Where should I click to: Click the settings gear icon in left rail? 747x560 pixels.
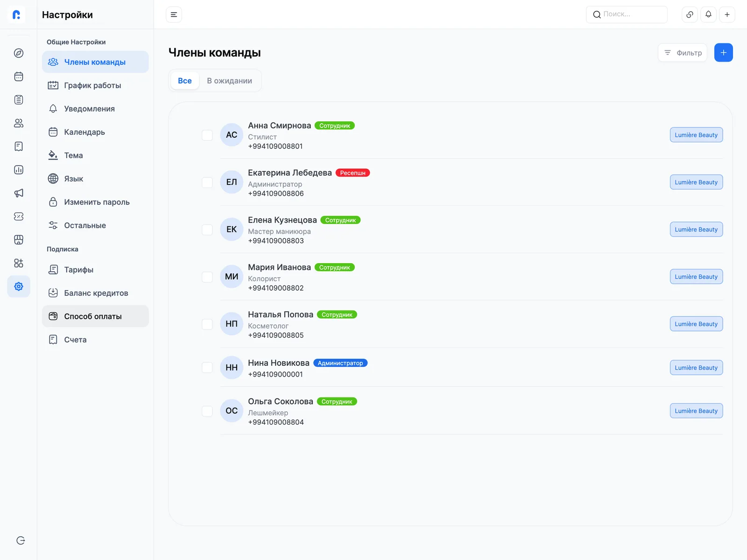click(x=19, y=287)
